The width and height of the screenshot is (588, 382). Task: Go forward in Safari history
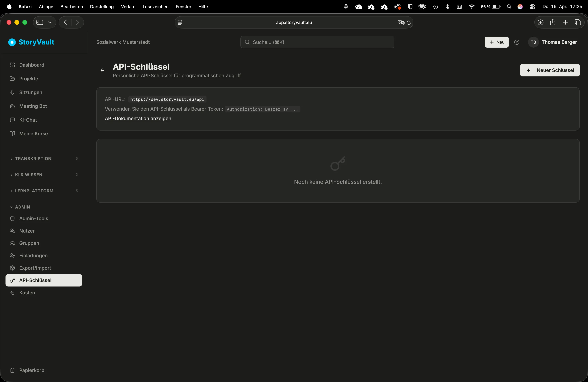coord(77,23)
